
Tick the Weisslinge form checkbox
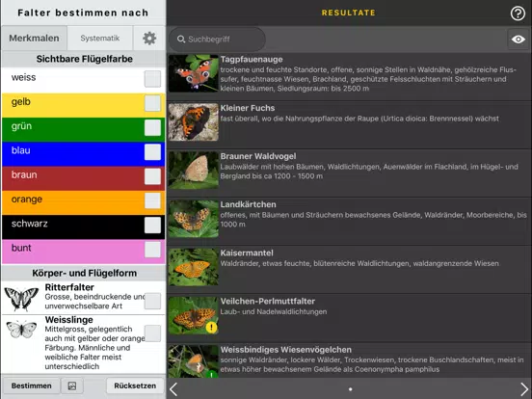(x=152, y=333)
